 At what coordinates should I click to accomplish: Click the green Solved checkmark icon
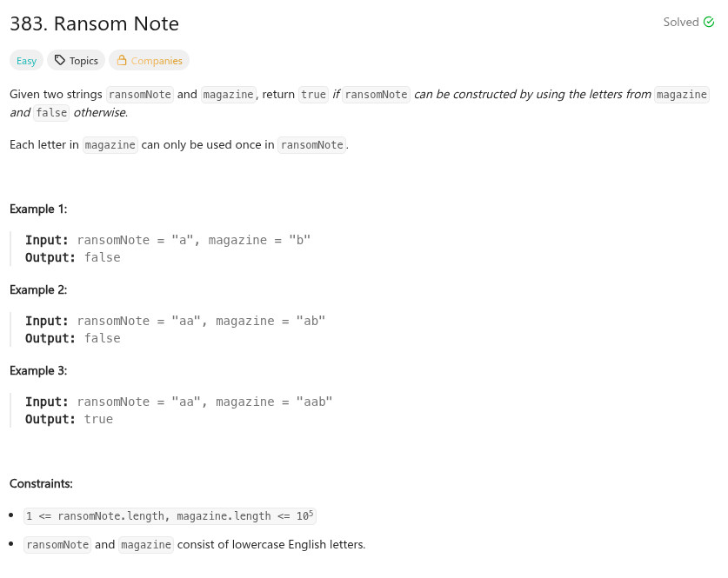tap(708, 23)
